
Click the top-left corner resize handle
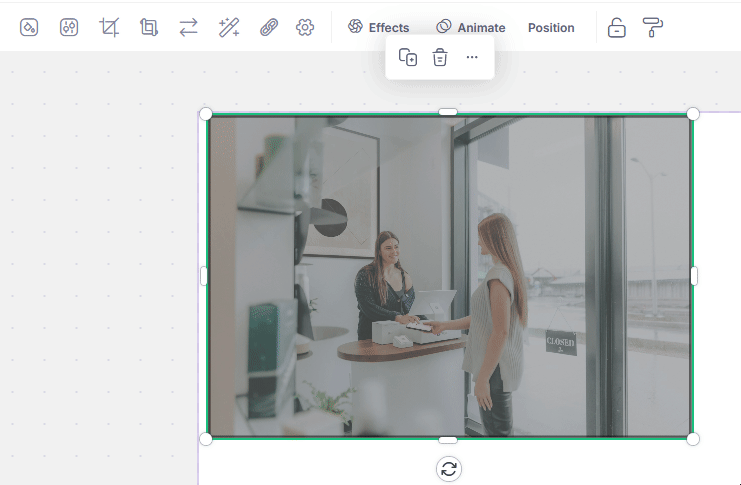click(x=206, y=114)
